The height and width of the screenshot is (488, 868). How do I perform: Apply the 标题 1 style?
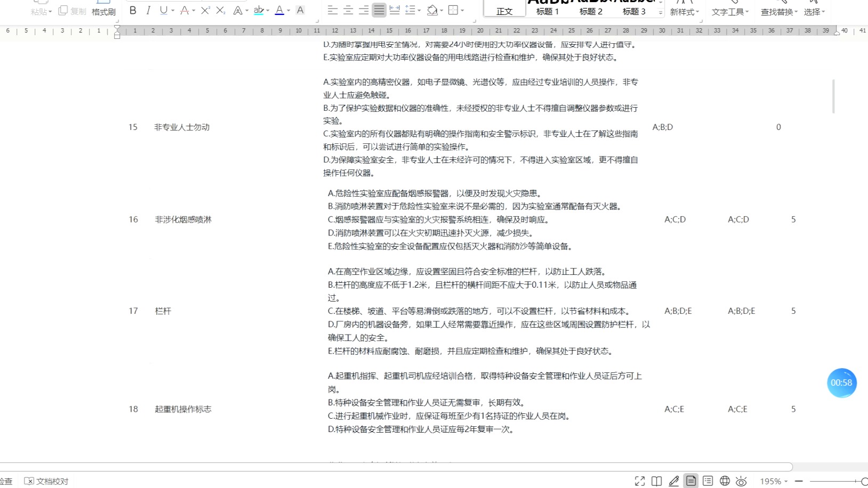[547, 11]
